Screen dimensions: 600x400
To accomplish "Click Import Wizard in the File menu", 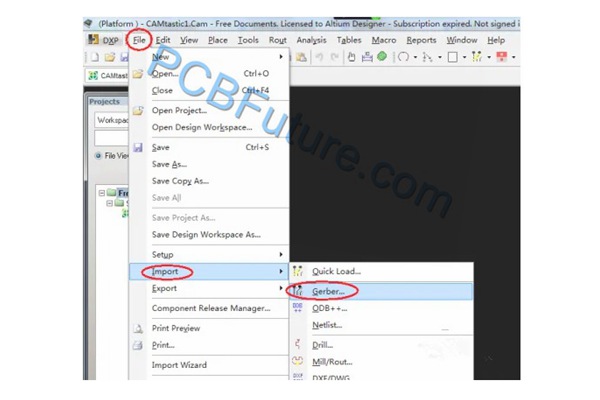I will point(179,365).
